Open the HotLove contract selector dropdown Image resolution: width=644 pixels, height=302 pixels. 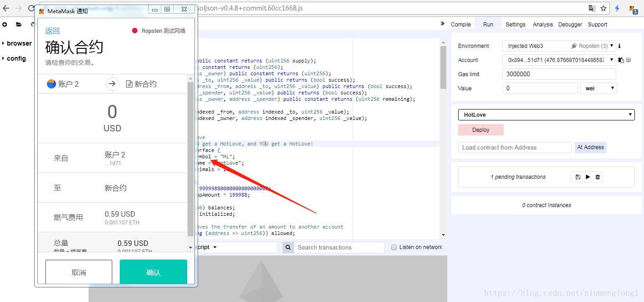[x=546, y=115]
